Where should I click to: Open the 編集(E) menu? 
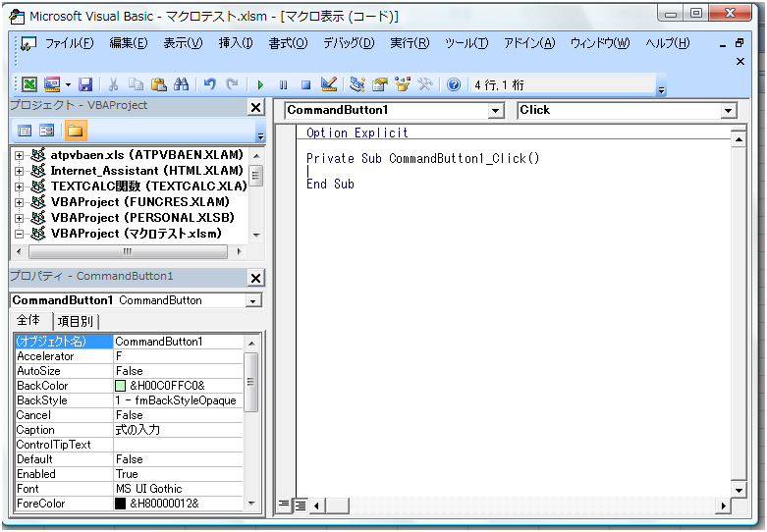coord(128,43)
